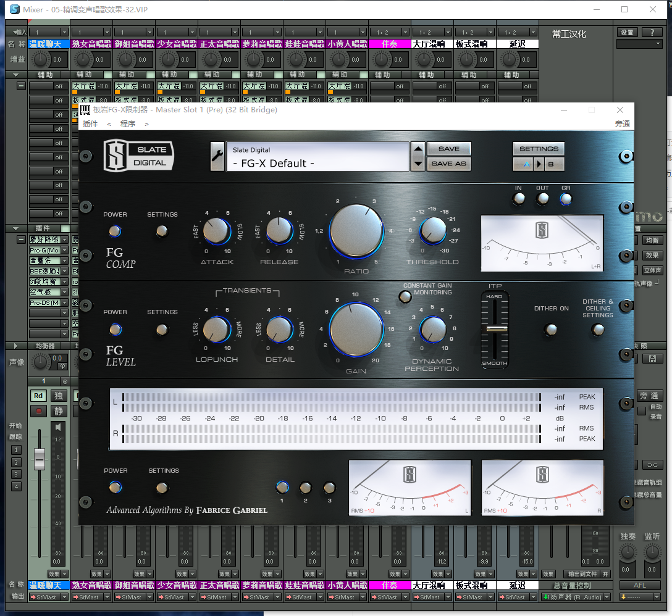Toggle FG Comp Power button
Viewport: 672px width, 616px height.
(x=114, y=231)
